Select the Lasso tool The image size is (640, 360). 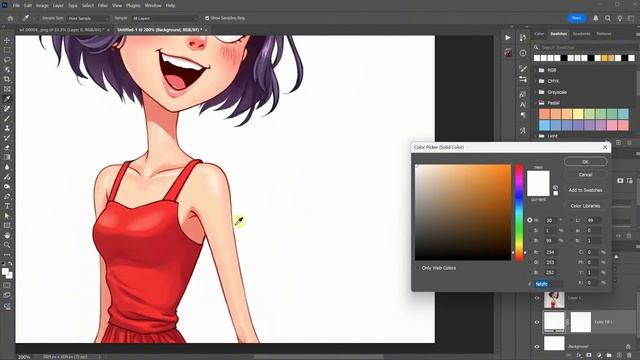7,60
